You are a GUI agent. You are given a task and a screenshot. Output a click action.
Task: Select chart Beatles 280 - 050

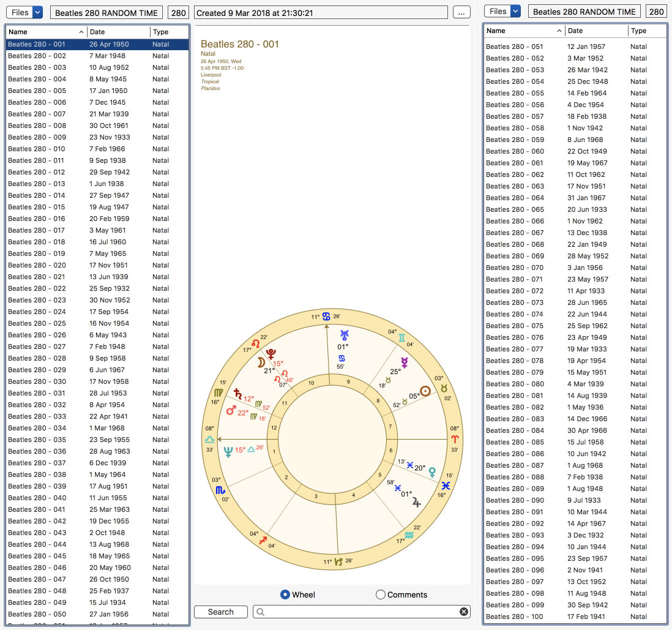coord(97,614)
